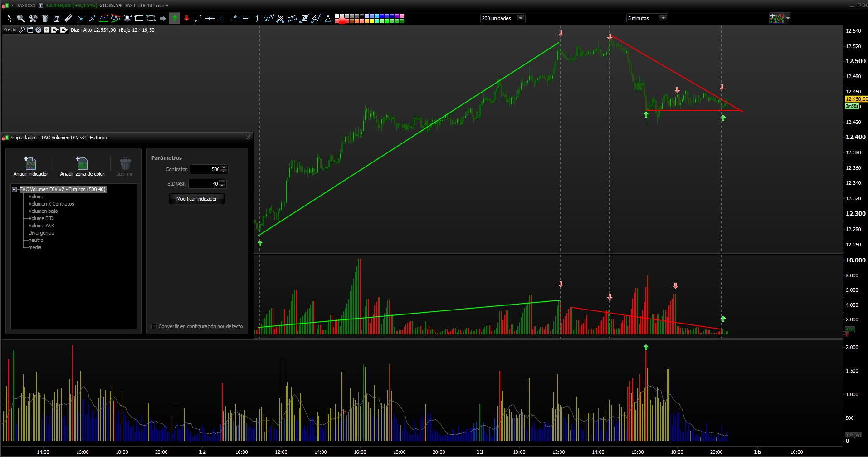The image size is (868, 457).
Task: Click Añadir indicador in properties dialog
Action: 30,167
